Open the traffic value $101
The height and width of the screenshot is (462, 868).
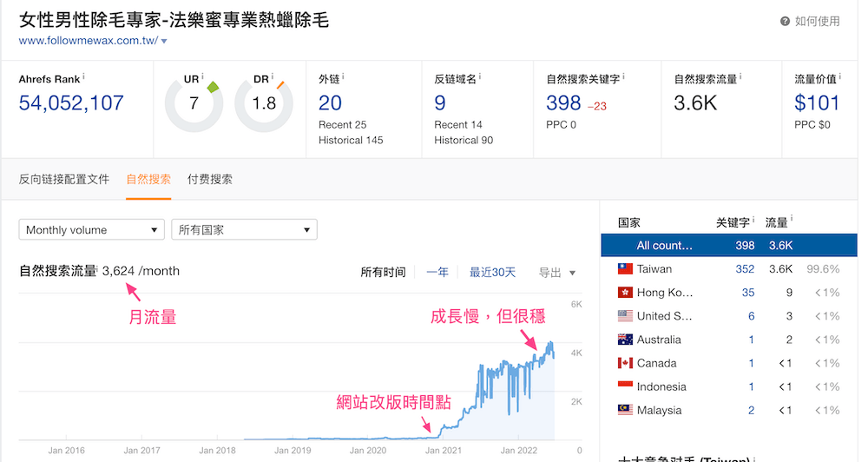(817, 103)
